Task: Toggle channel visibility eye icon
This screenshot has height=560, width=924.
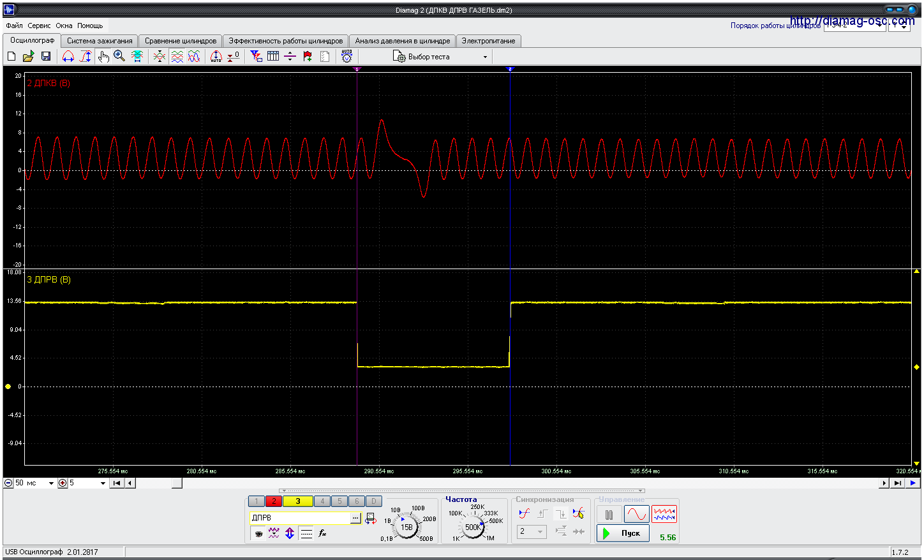Action: (x=258, y=534)
